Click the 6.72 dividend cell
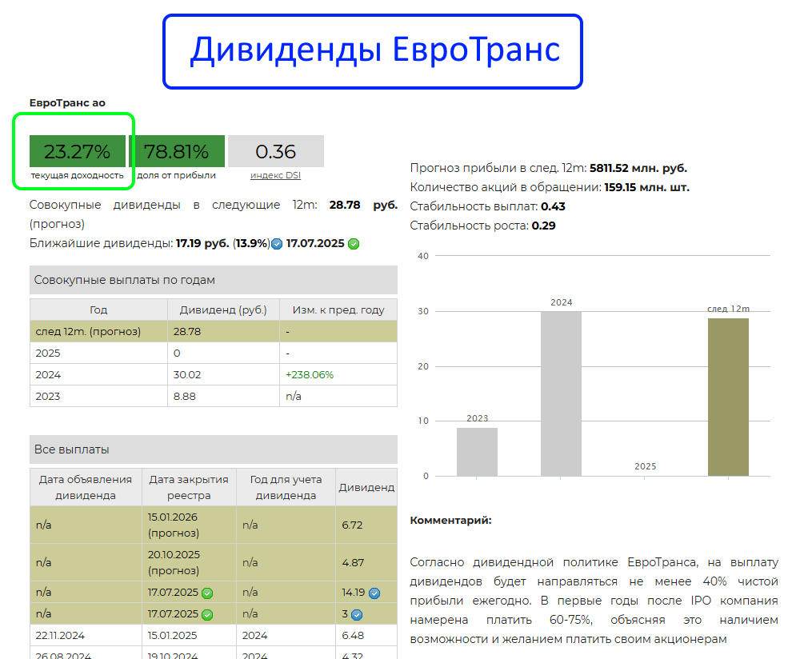 click(x=366, y=525)
